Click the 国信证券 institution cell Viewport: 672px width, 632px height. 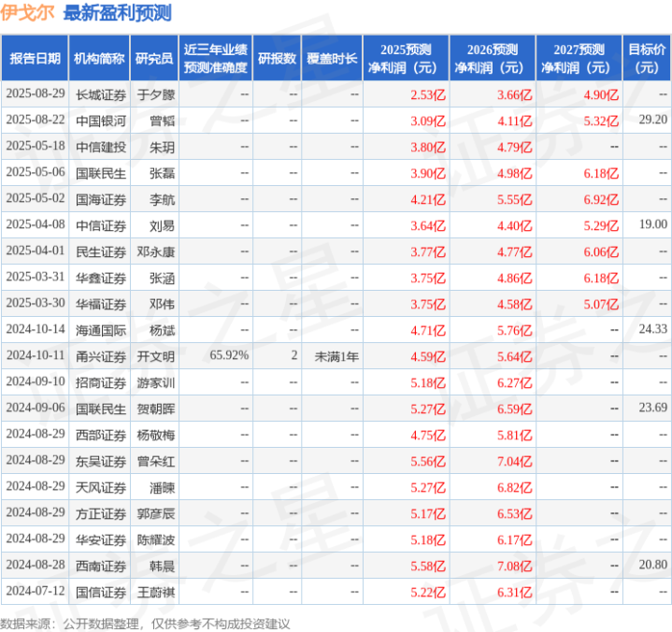[101, 593]
